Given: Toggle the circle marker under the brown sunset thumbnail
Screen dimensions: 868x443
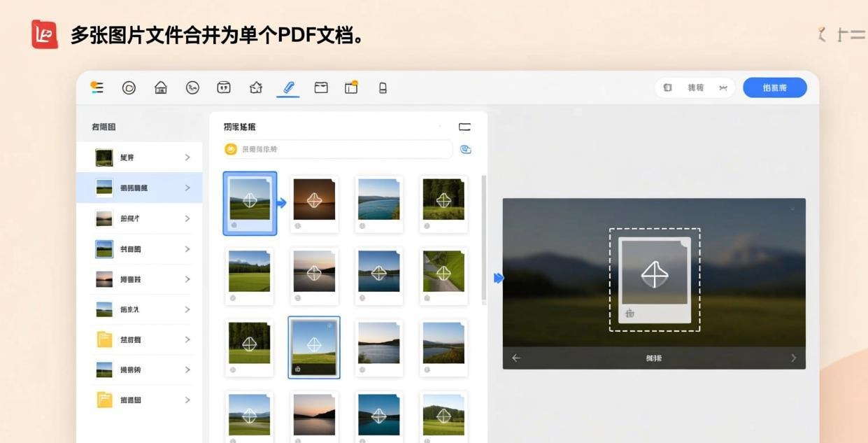Looking at the screenshot, I should [x=298, y=226].
